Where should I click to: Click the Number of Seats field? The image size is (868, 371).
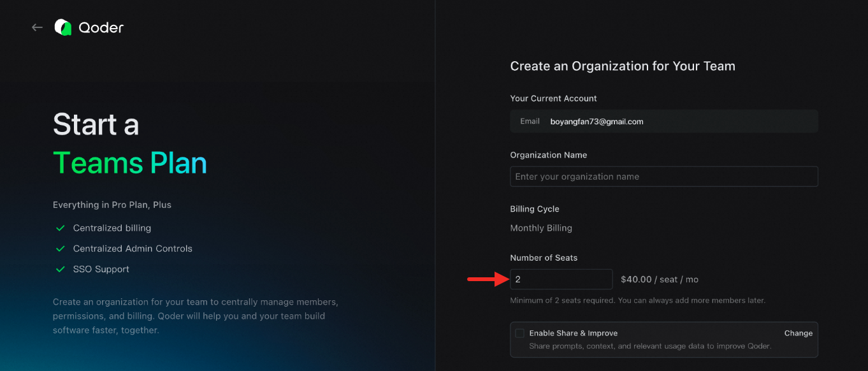(561, 279)
